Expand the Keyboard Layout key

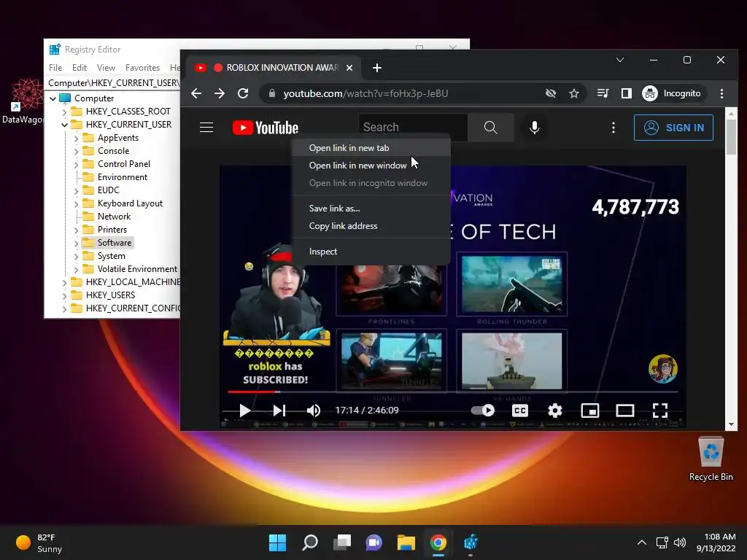point(76,204)
